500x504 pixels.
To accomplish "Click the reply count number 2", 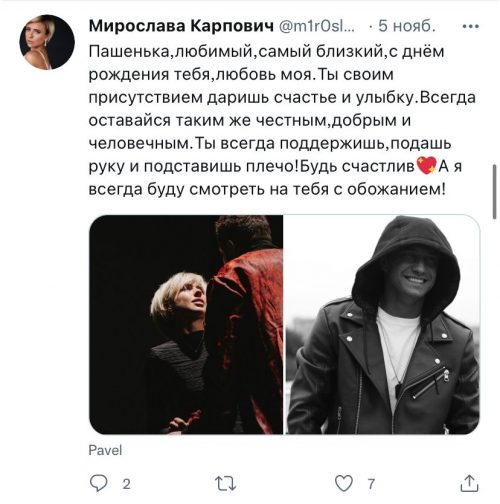I will [126, 484].
